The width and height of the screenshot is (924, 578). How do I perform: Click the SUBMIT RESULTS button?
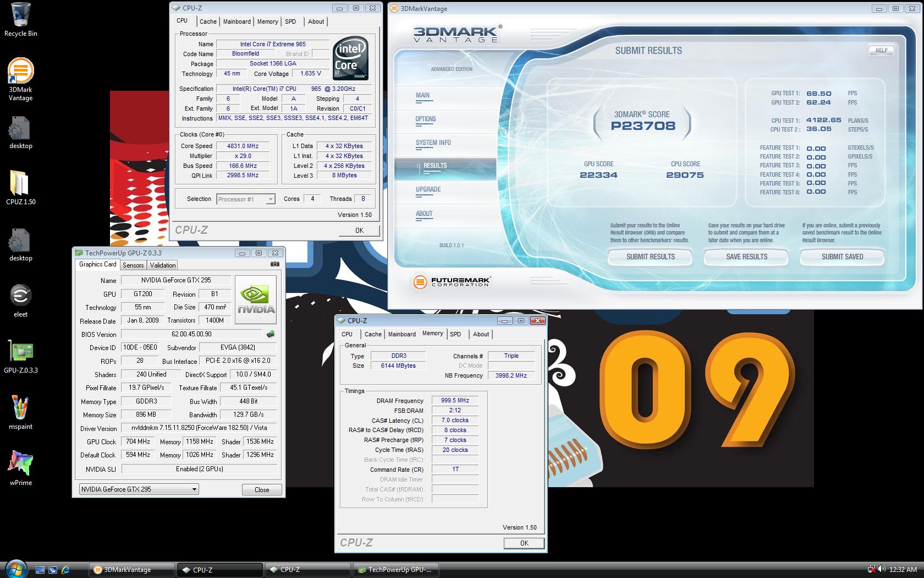[651, 257]
